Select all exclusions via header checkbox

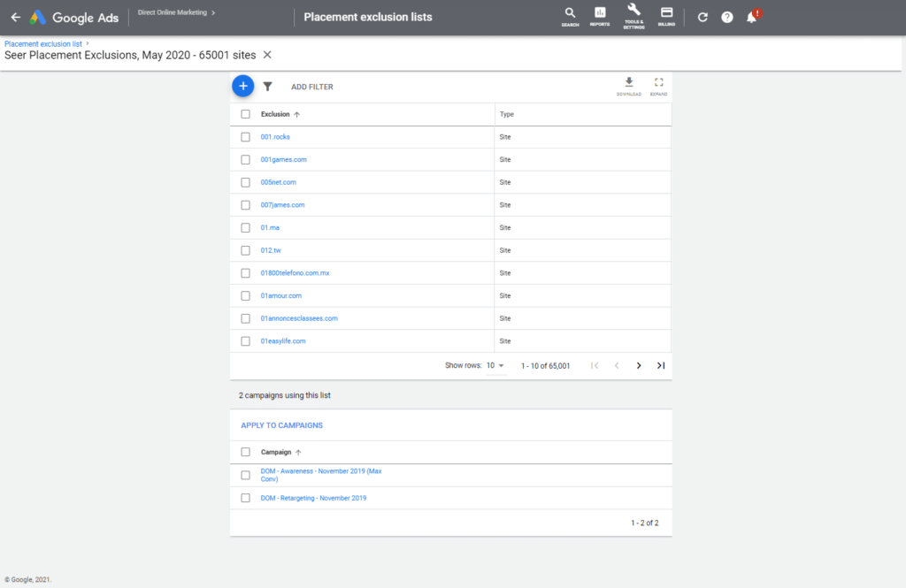coord(245,114)
